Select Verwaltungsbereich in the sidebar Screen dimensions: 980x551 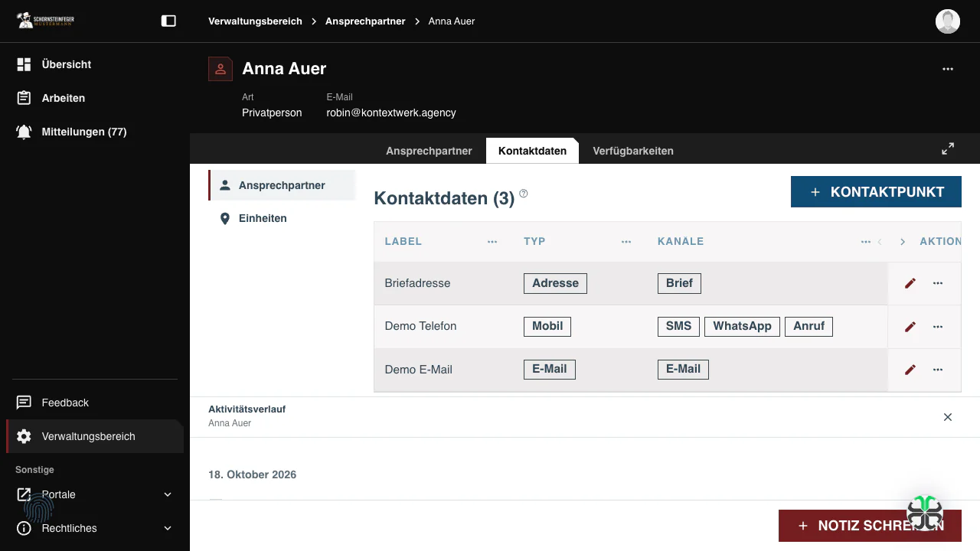coord(95,436)
